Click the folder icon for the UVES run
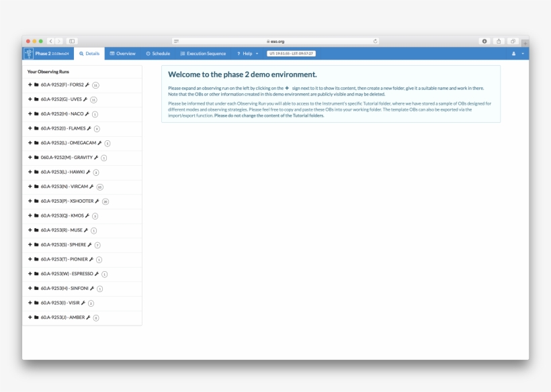 pyautogui.click(x=36, y=100)
